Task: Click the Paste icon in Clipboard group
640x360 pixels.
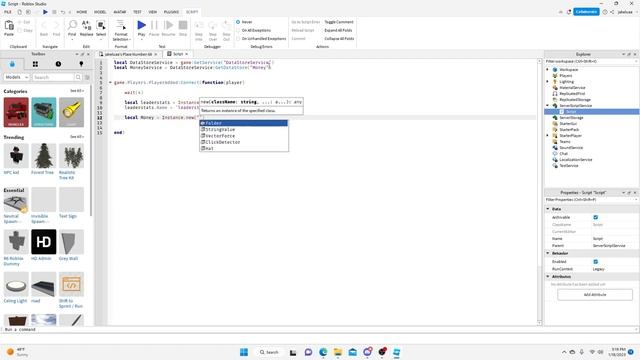Action: coord(9,26)
